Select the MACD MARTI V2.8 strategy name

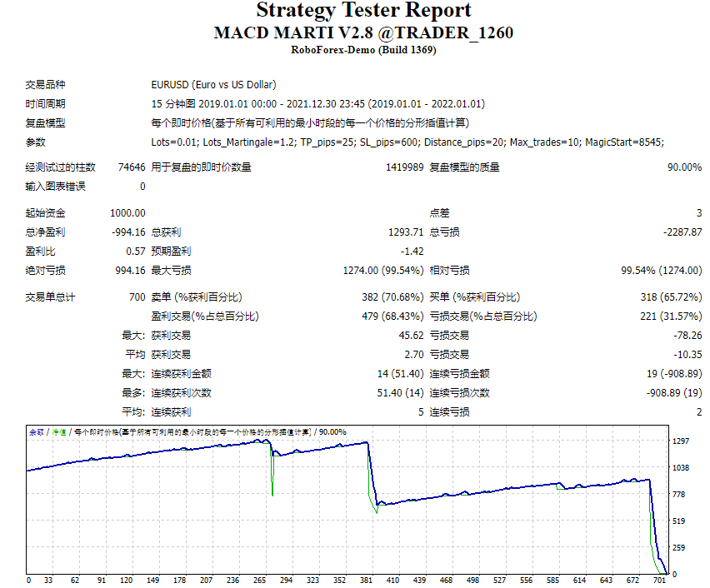tap(355, 33)
